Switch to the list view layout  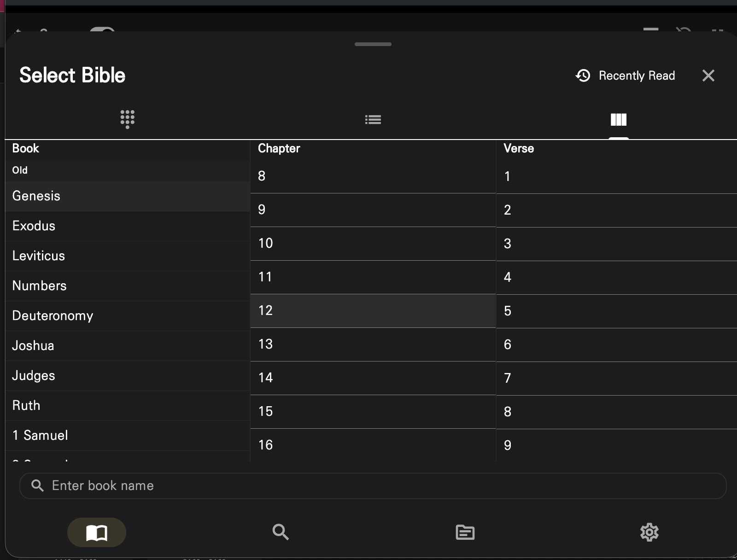pos(373,119)
